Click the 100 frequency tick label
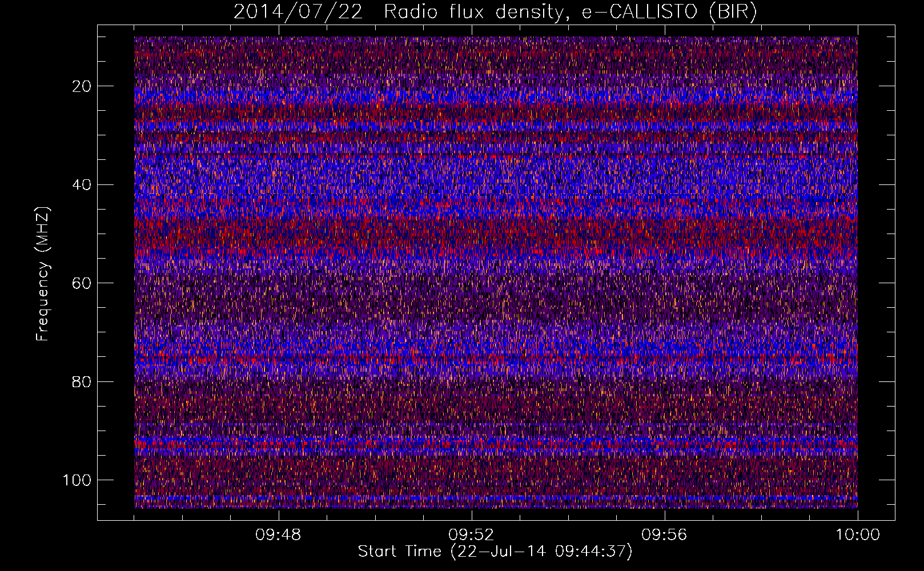 click(77, 480)
